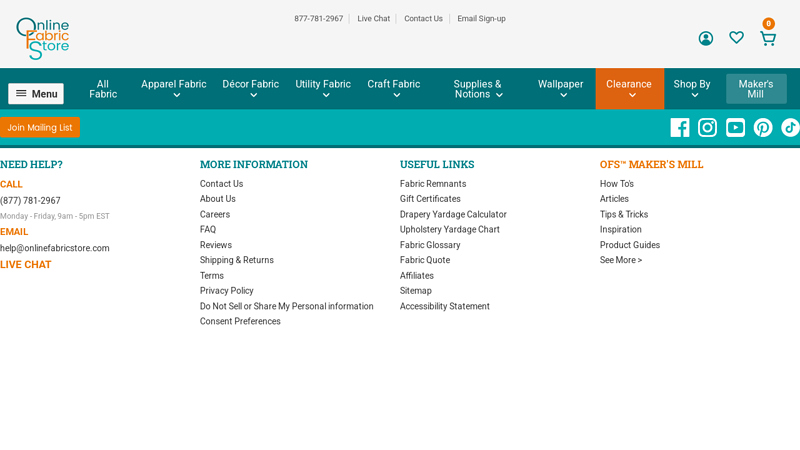The height and width of the screenshot is (450, 800).
Task: Expand the Wallpaper dropdown
Action: (560, 89)
